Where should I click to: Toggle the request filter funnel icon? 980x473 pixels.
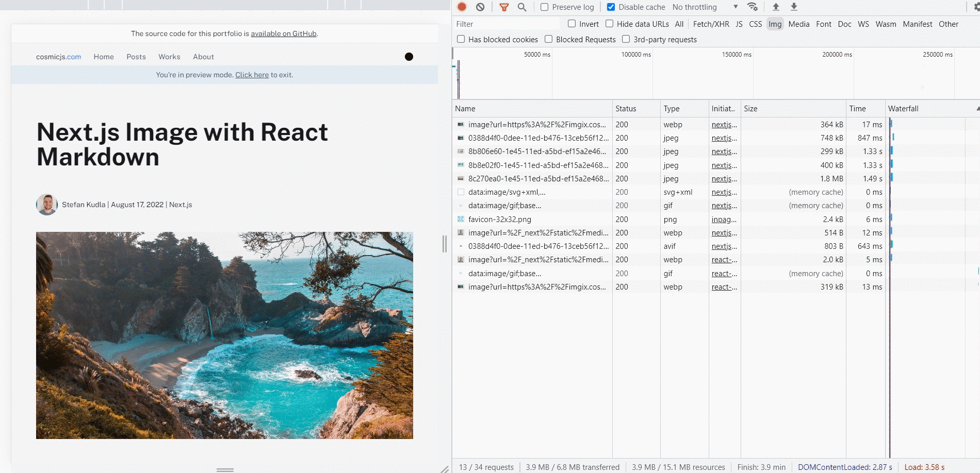[504, 7]
